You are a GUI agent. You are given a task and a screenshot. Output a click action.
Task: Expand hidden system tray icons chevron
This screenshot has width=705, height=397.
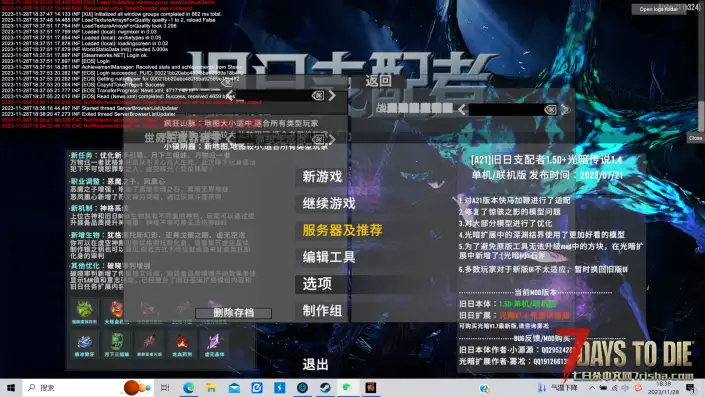(592, 388)
